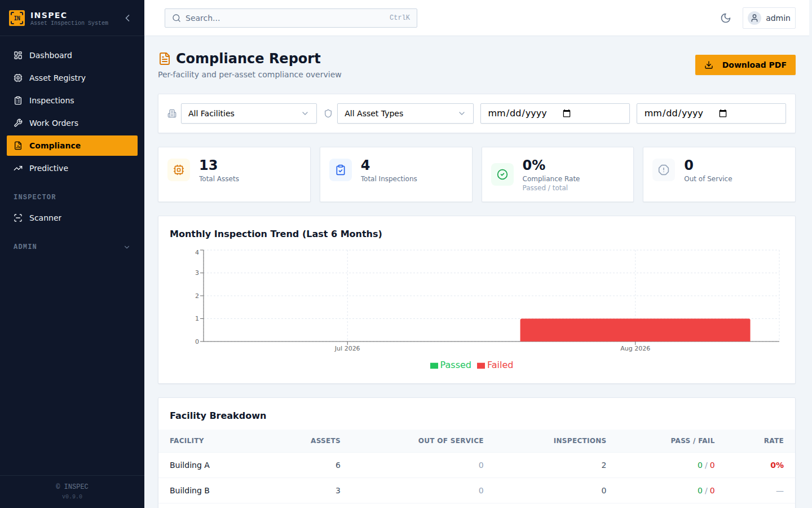Viewport: 812px width, 508px height.
Task: Open the Dashboard page
Action: [x=72, y=55]
